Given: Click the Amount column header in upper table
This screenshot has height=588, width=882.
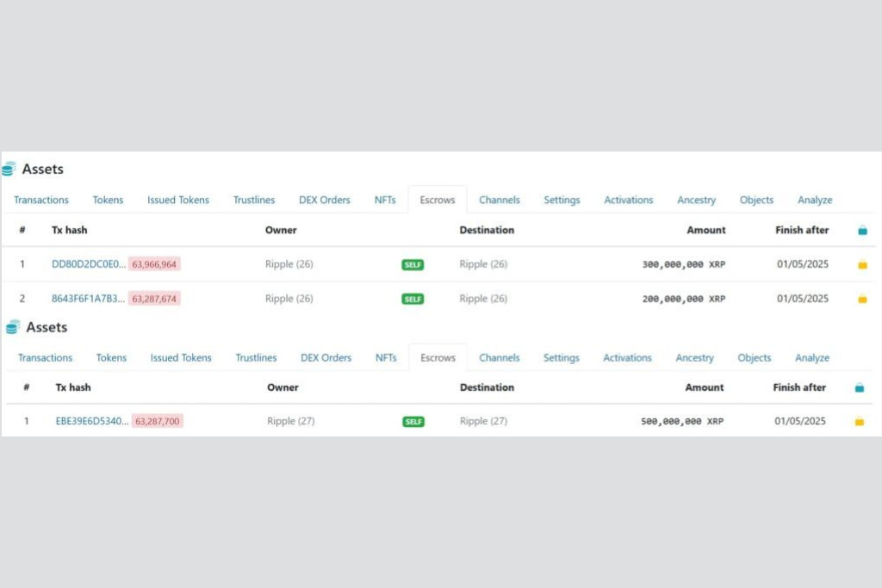Looking at the screenshot, I should (706, 230).
